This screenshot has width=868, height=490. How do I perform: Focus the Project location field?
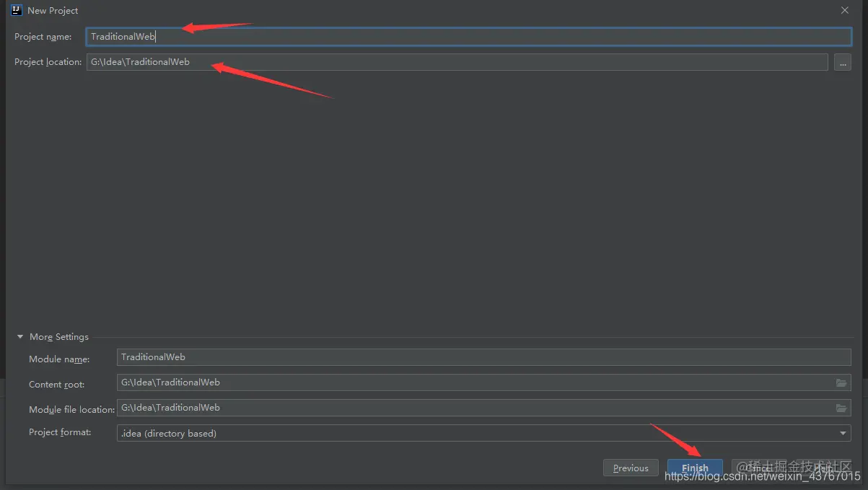pyautogui.click(x=457, y=62)
